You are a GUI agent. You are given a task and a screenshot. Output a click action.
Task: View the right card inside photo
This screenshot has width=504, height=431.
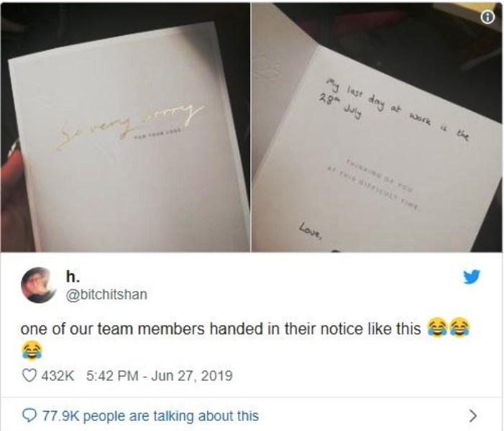pyautogui.click(x=377, y=127)
